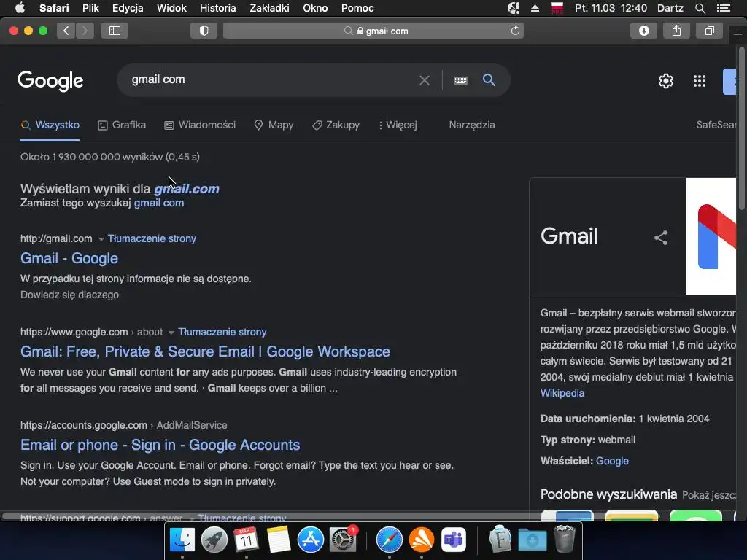
Task: Clear the search box with the X icon
Action: click(424, 80)
